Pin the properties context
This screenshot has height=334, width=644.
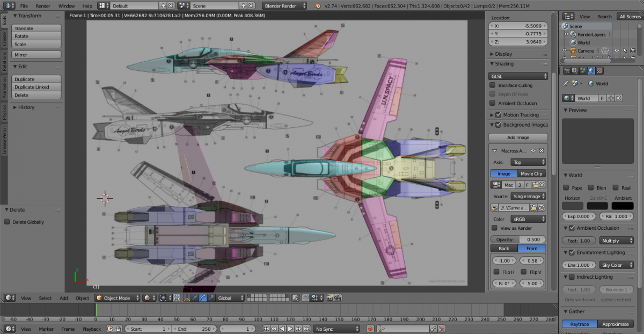(x=566, y=83)
